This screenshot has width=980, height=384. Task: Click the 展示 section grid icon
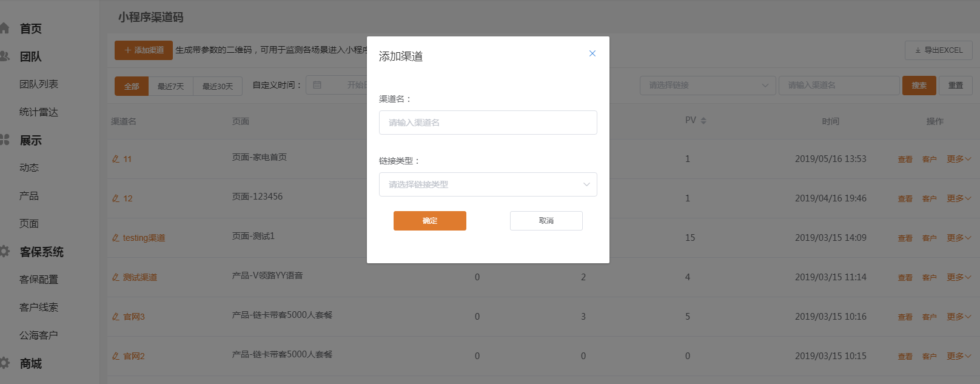(x=5, y=140)
